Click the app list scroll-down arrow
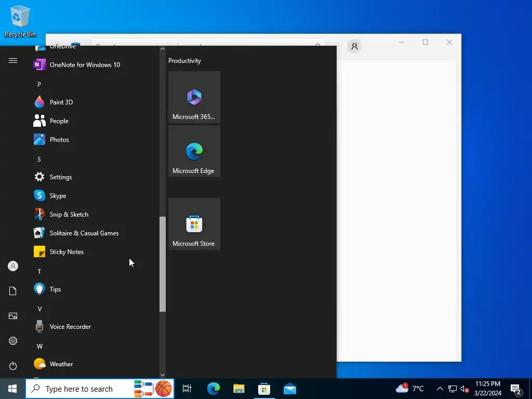 coord(163,375)
